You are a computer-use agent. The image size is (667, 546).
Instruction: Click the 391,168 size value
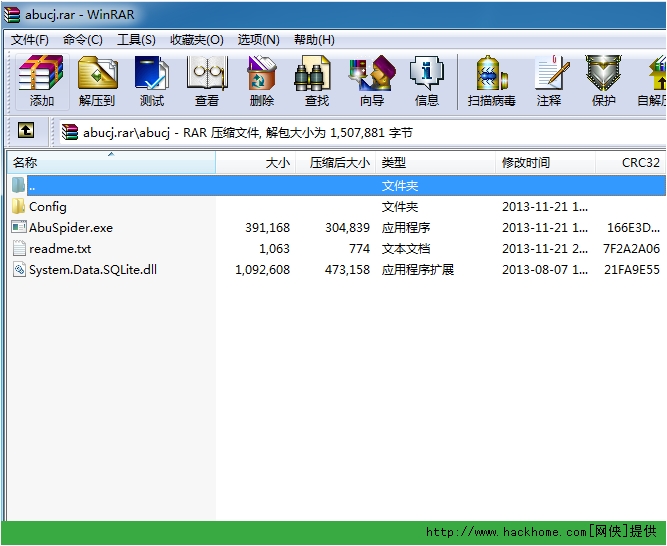(x=268, y=228)
